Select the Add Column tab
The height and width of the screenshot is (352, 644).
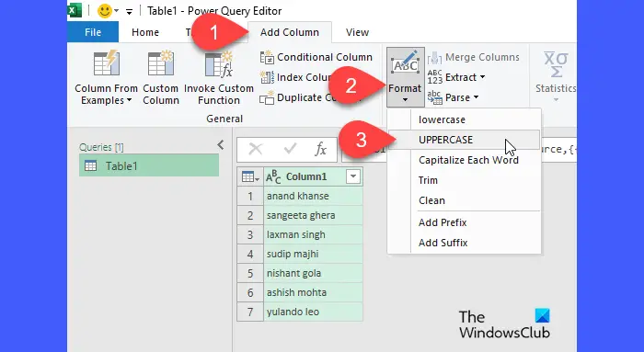(290, 32)
